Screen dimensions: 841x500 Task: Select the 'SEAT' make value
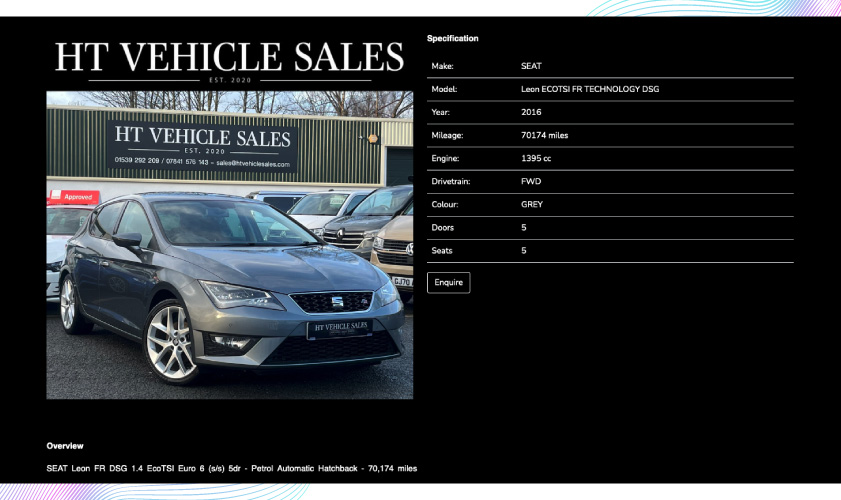pyautogui.click(x=531, y=66)
